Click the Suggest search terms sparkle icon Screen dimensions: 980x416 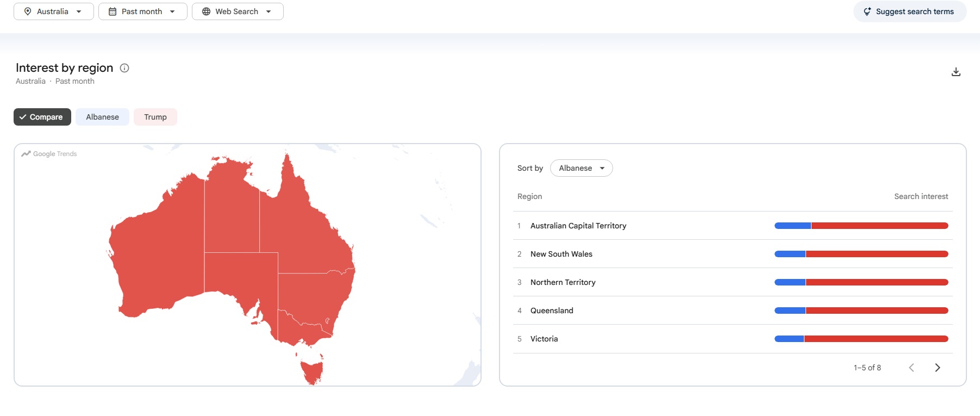click(867, 11)
